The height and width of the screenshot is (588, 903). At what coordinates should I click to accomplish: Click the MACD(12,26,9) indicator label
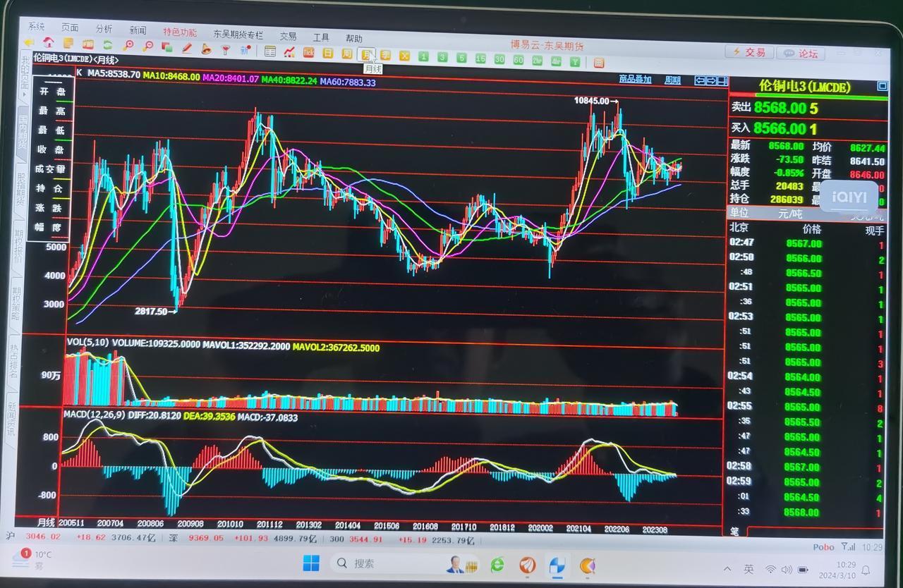coord(95,413)
